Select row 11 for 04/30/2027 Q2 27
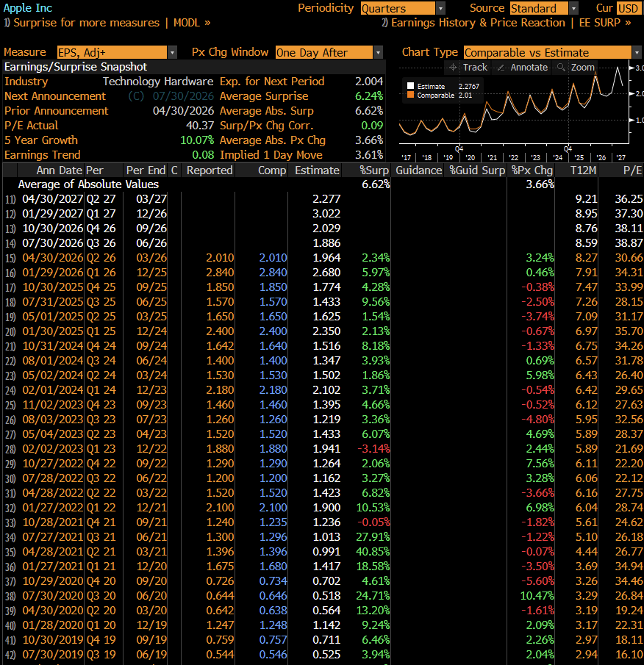This screenshot has height=665, width=644. point(323,199)
